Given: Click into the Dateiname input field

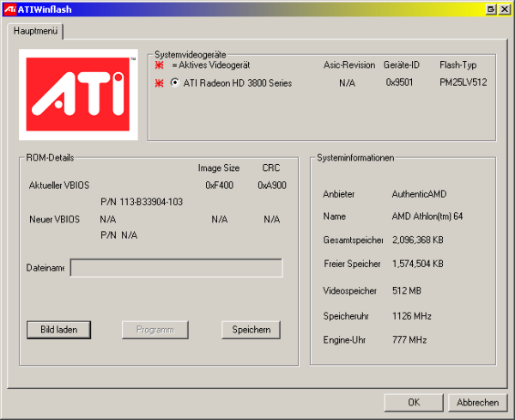Looking at the screenshot, I should [176, 268].
